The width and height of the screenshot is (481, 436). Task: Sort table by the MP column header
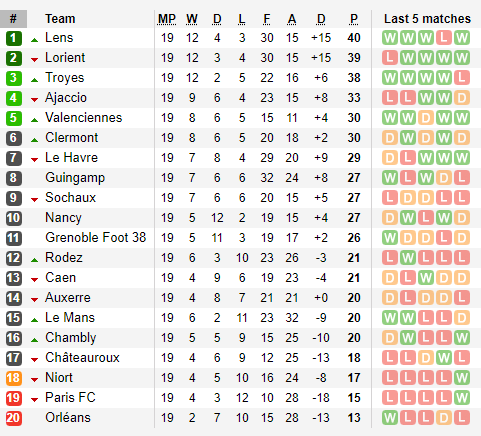point(167,19)
